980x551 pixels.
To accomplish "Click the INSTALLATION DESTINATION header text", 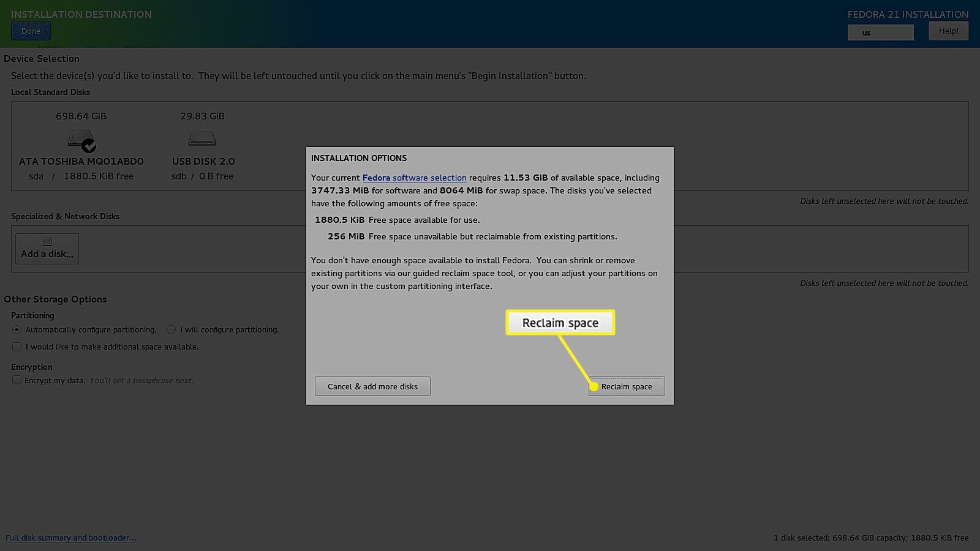I will click(81, 14).
